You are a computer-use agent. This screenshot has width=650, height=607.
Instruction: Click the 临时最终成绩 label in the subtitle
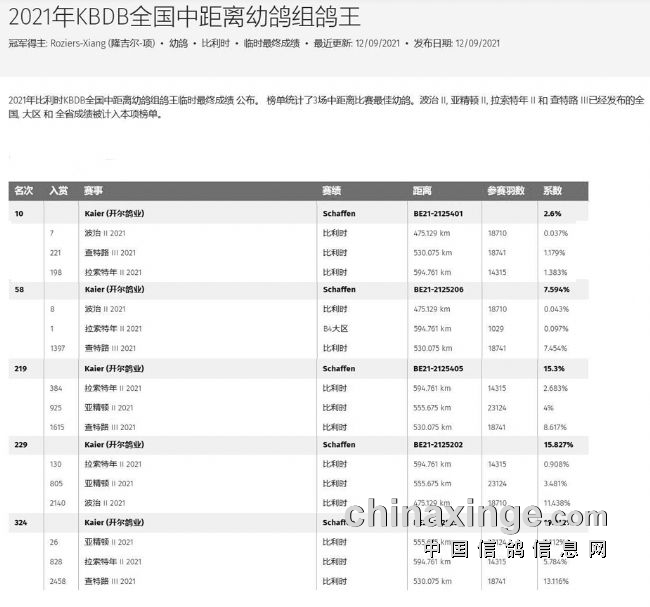[x=272, y=44]
